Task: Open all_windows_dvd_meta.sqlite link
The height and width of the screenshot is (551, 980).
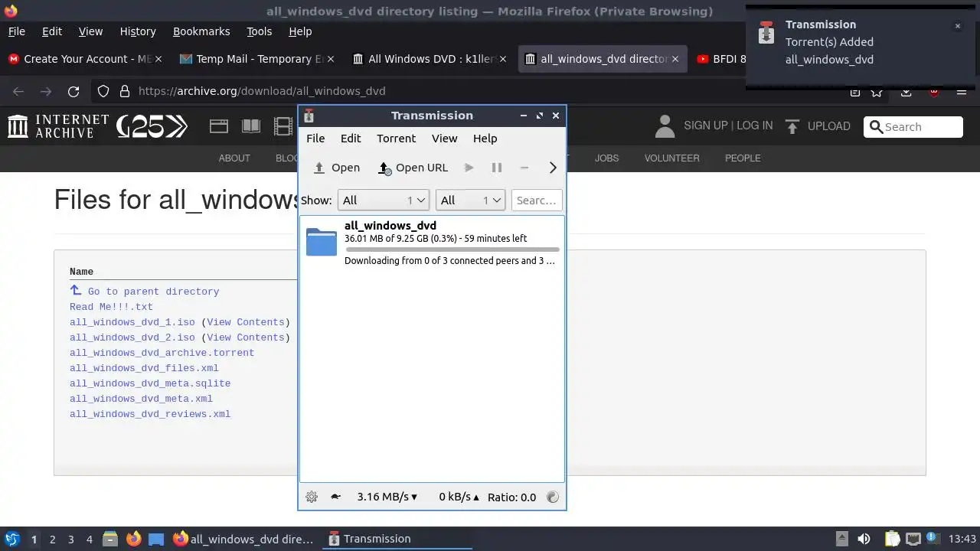Action: tap(150, 383)
